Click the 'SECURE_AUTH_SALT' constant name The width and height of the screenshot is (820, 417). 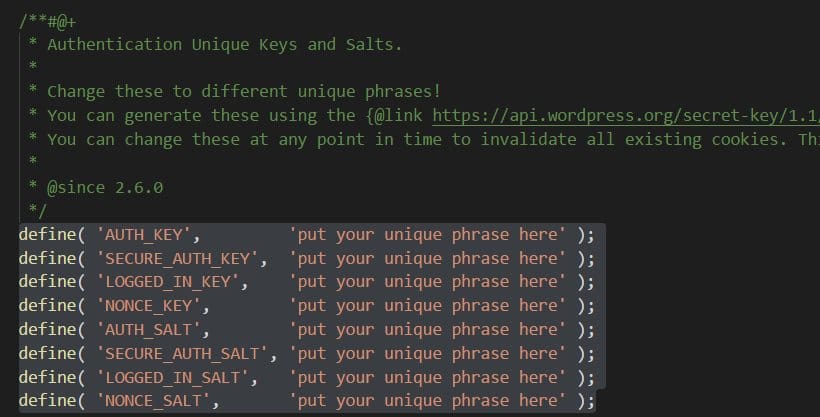[183, 354]
